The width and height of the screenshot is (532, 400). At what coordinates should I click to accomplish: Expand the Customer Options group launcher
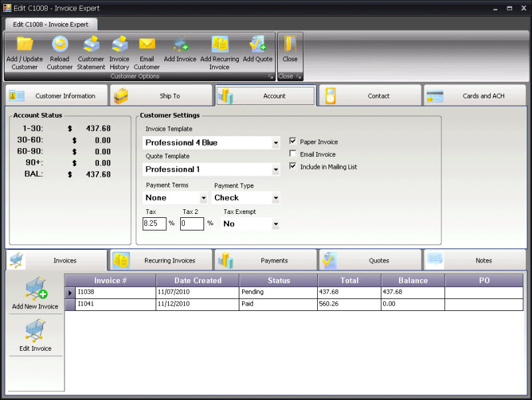click(271, 76)
